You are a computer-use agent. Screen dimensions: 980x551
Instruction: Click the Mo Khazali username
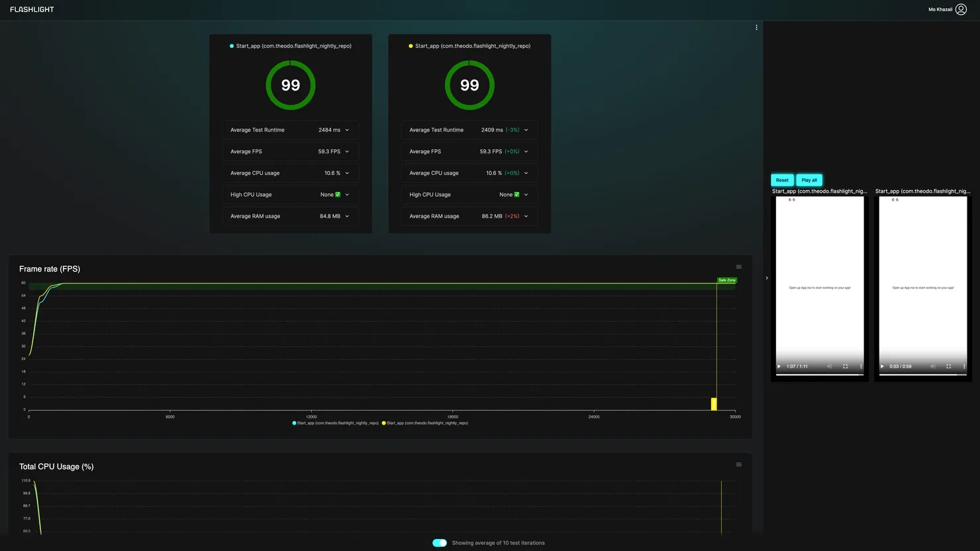tap(940, 9)
